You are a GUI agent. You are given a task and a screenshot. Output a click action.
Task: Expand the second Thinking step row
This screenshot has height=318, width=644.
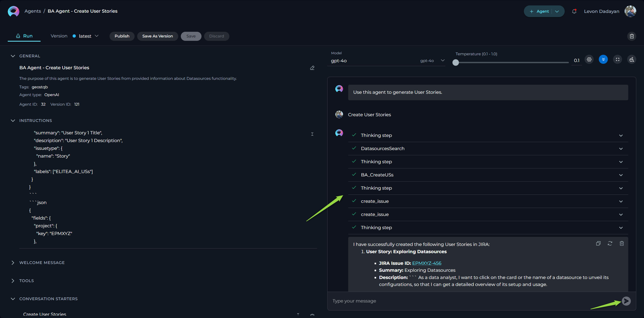point(488,162)
